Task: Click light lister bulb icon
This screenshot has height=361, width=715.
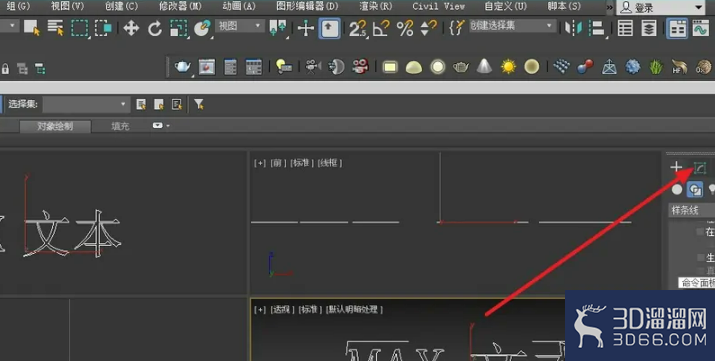Action: [x=284, y=67]
